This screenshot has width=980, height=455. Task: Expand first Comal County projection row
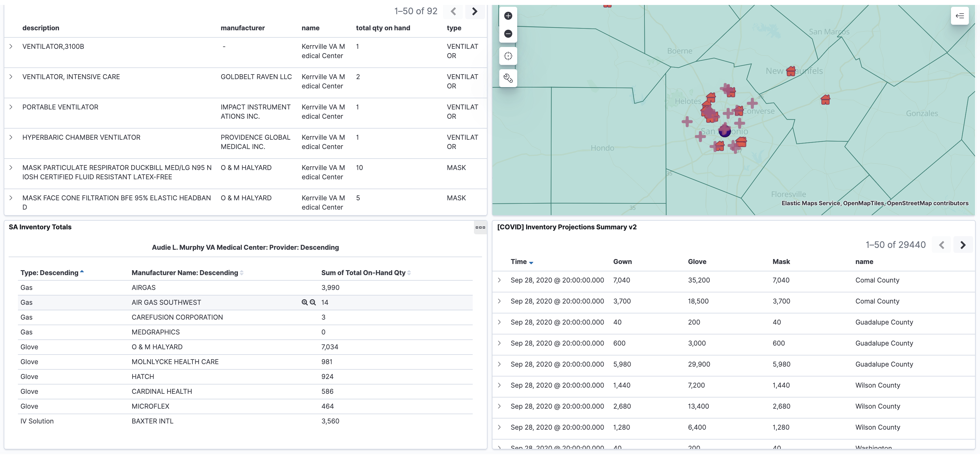tap(499, 280)
